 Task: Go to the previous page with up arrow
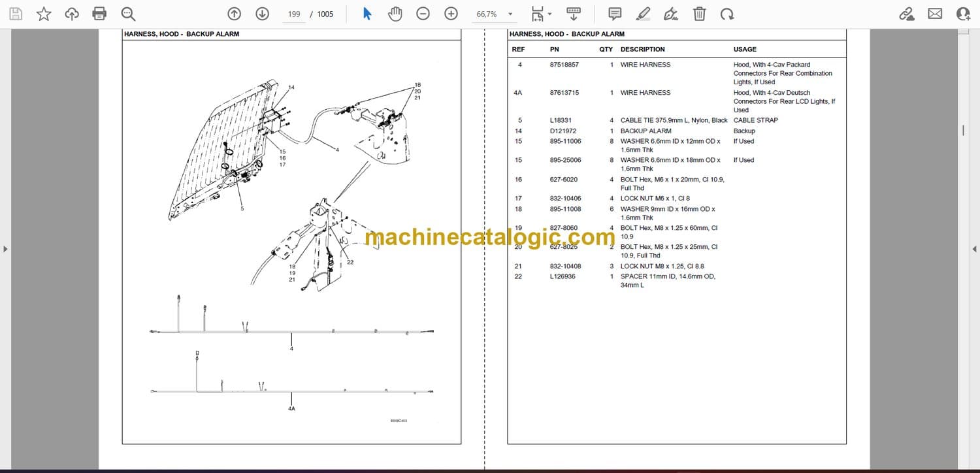(x=234, y=14)
